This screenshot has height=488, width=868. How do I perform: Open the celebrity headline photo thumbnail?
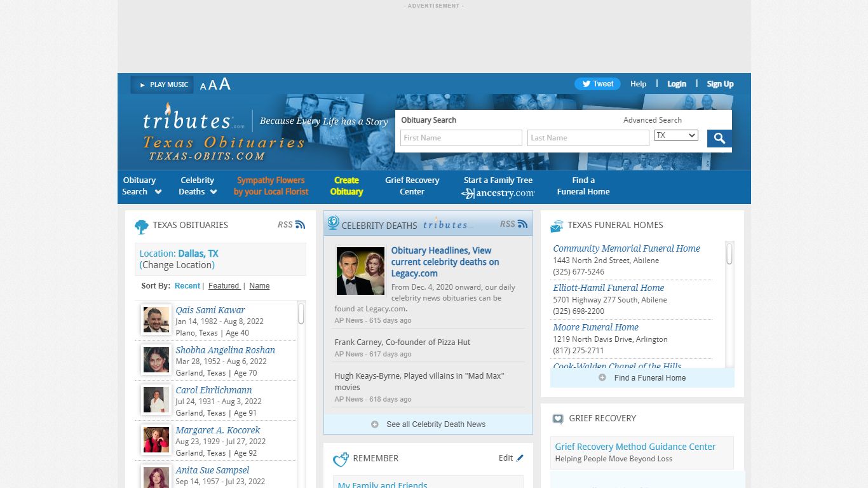click(x=360, y=271)
